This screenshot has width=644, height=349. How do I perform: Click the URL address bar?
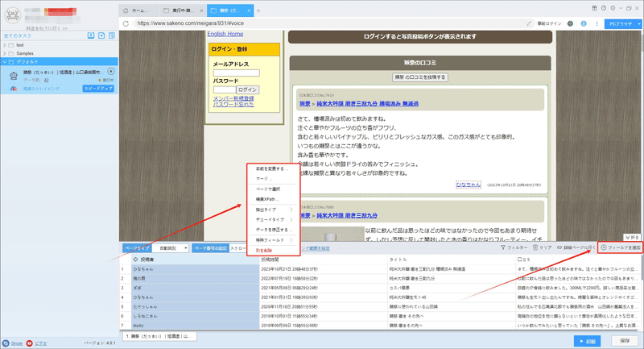click(x=328, y=23)
